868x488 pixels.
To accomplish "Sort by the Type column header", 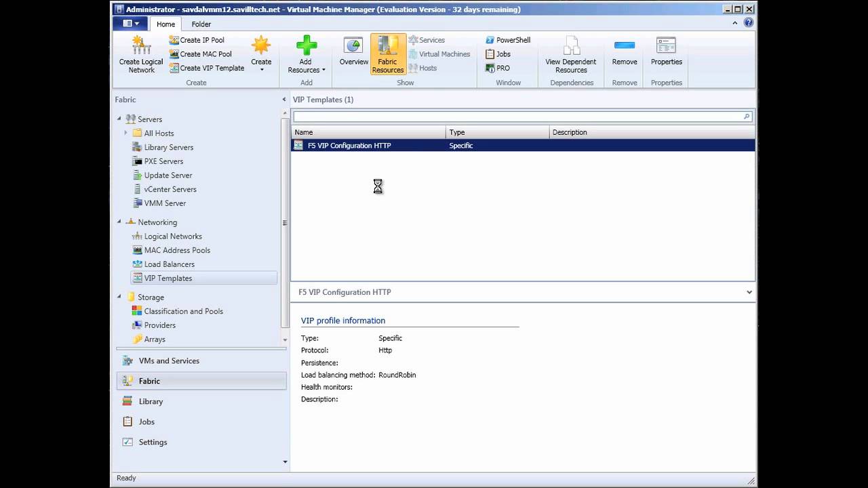I will [498, 132].
